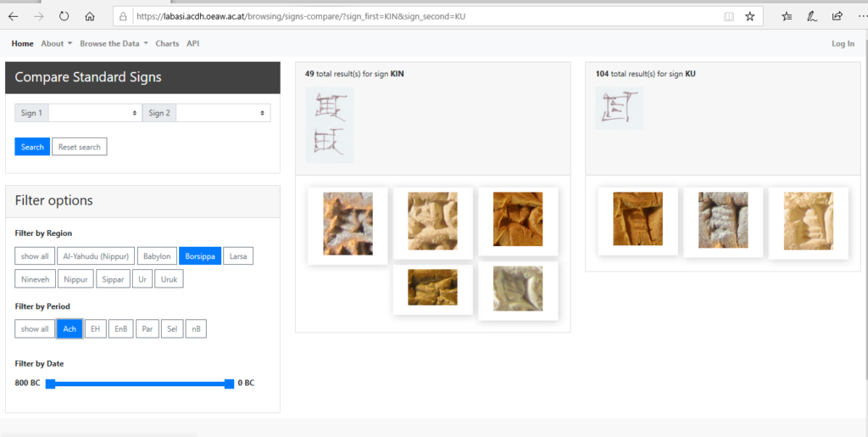Viewport: 868px width, 437px height.
Task: Open whitish KIN thumbnail in second row
Action: (518, 289)
